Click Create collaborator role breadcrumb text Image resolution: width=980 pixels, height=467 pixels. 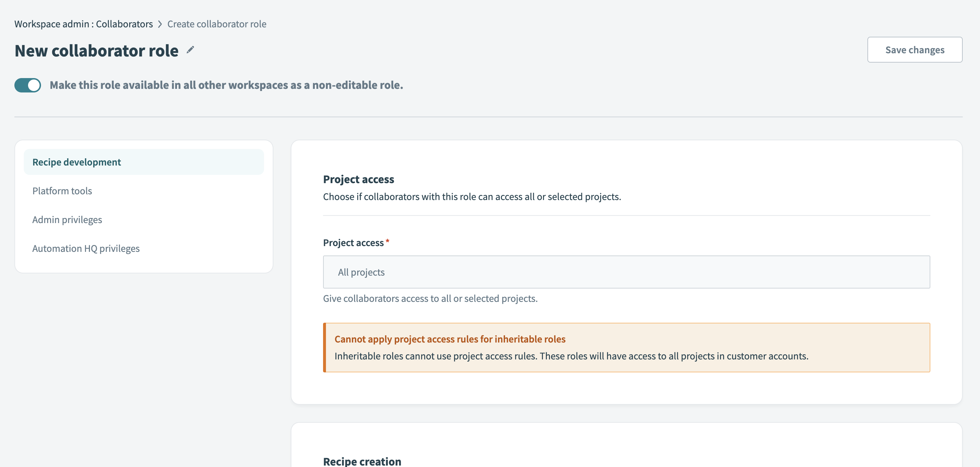tap(217, 24)
